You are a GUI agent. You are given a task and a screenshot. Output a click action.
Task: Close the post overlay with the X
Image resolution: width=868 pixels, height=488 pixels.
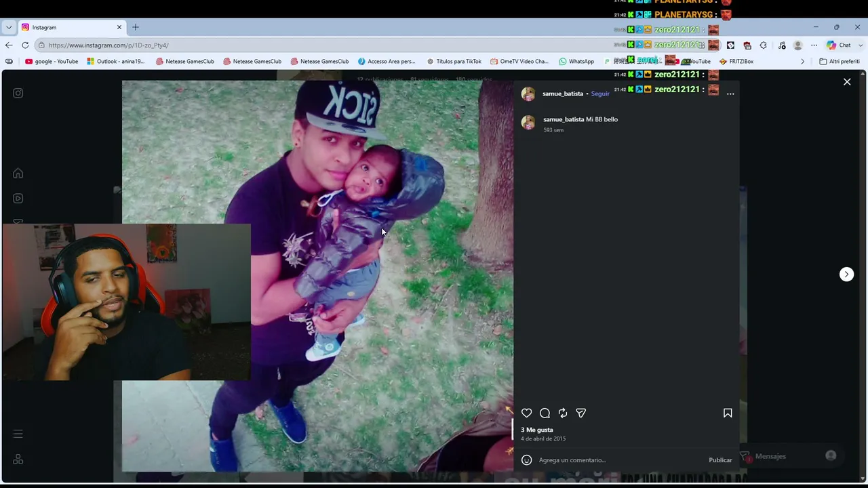pyautogui.click(x=847, y=81)
